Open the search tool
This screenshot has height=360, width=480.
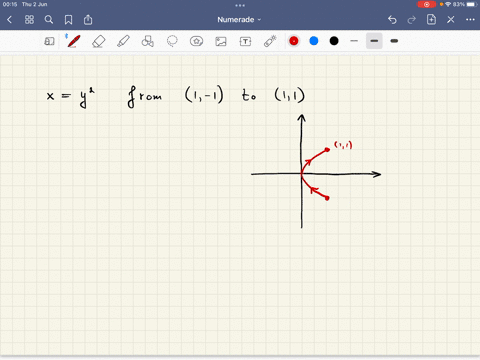coord(49,20)
